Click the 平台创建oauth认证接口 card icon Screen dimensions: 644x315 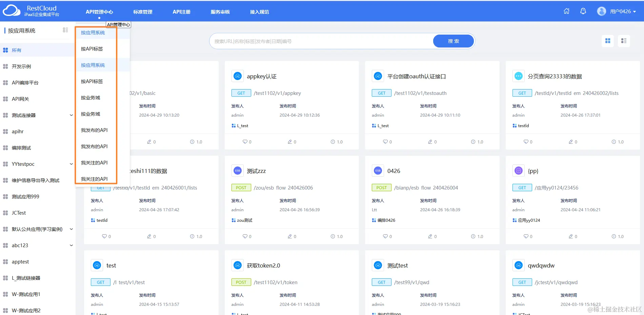[x=378, y=76]
